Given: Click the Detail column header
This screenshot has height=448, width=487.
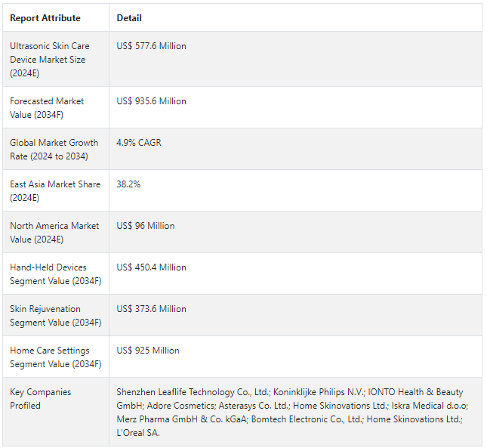Looking at the screenshot, I should click(x=129, y=18).
